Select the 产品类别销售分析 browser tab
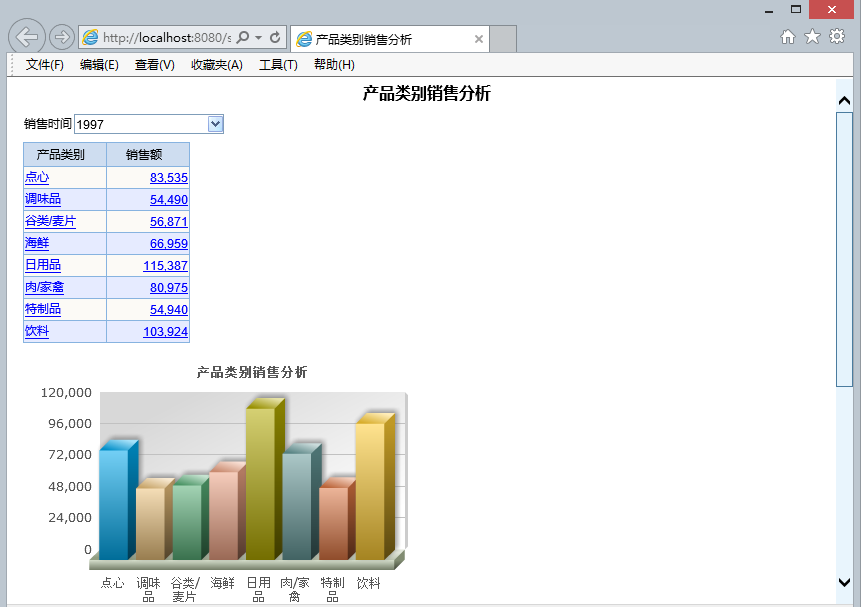Viewport: 861px width, 607px height. coord(389,39)
